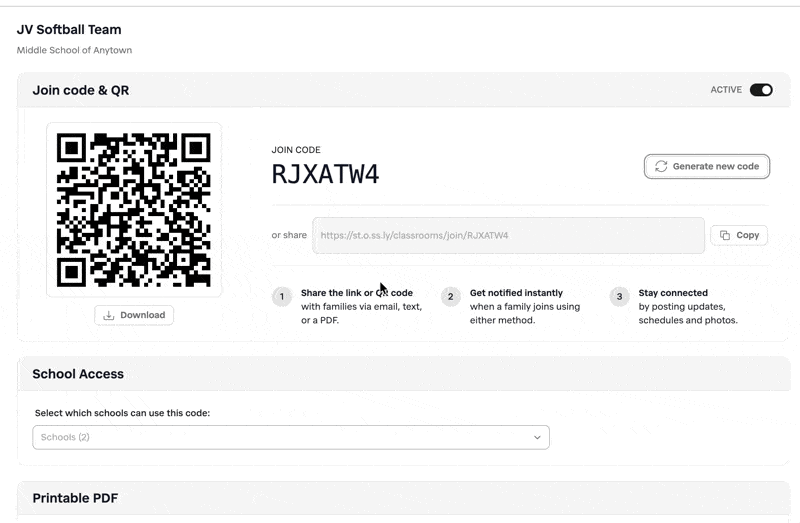Screen dimensions: 800x523
Task: Click 'Get notified instantly' text
Action: click(x=516, y=293)
